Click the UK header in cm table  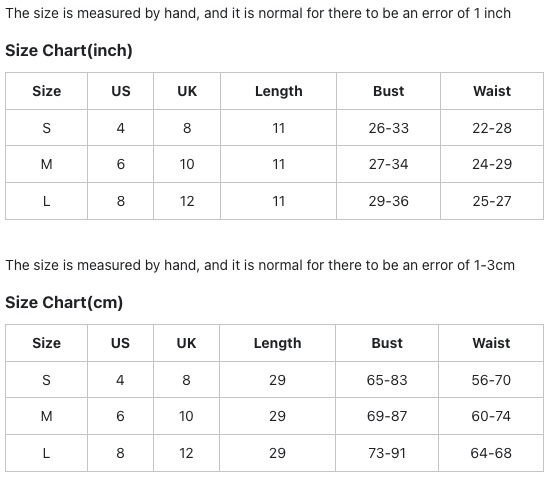186,343
